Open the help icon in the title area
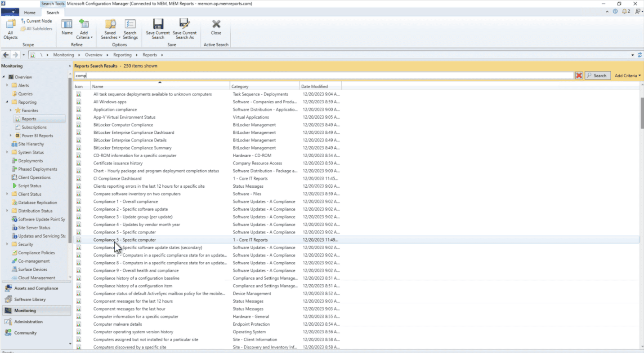Image resolution: width=644 pixels, height=353 pixels. [615, 11]
